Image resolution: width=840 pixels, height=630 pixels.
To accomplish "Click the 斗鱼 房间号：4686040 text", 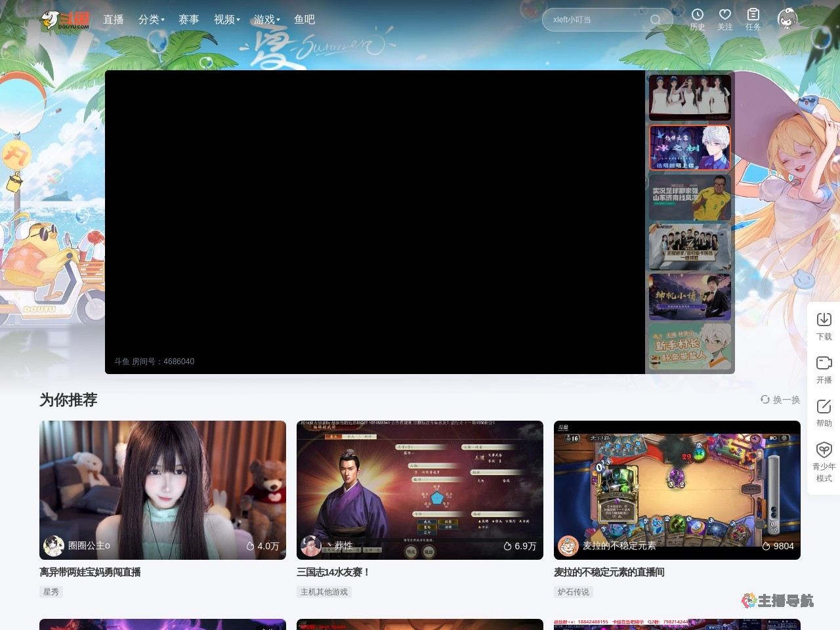I will tap(154, 362).
